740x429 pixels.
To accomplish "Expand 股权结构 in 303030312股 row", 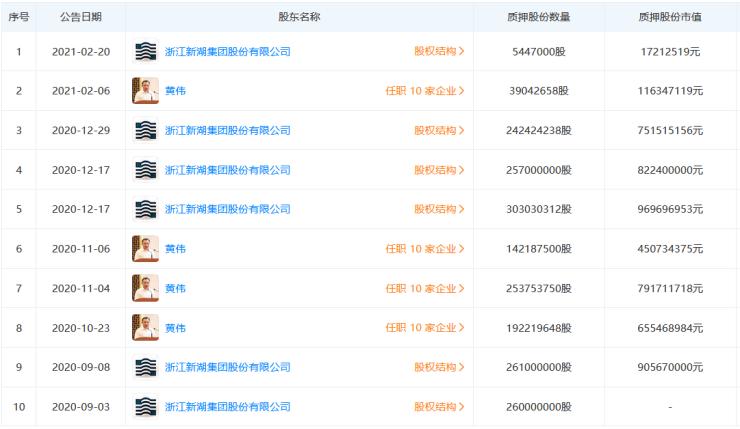I will click(439, 209).
